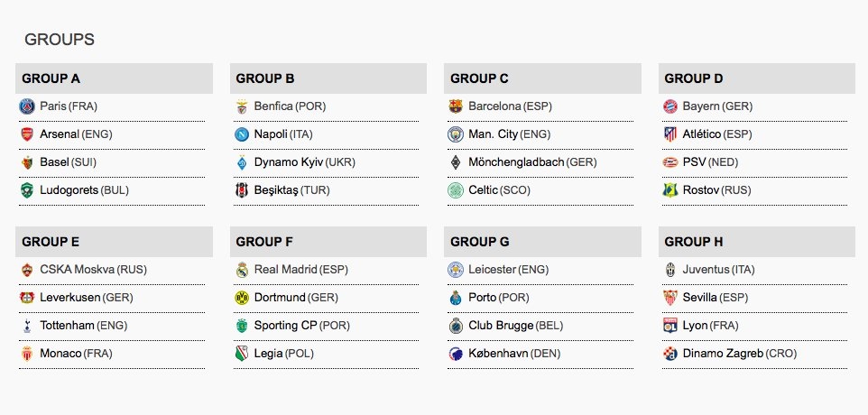The height and width of the screenshot is (415, 868).
Task: Click the Real Madrid crest
Action: pyautogui.click(x=241, y=270)
